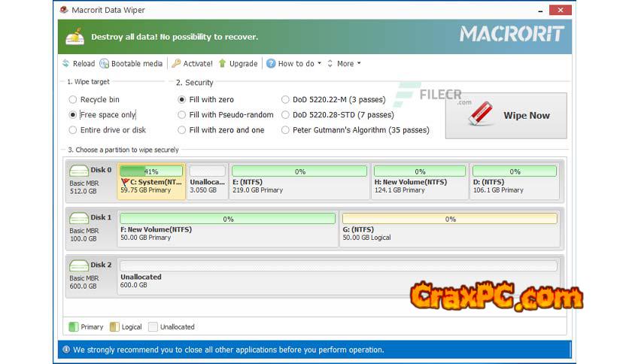The width and height of the screenshot is (629, 364).
Task: Open Bootable media creator
Action: (105, 64)
